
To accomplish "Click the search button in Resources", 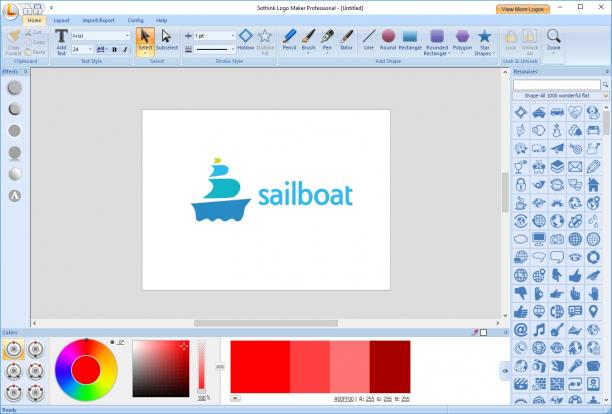I will [605, 85].
